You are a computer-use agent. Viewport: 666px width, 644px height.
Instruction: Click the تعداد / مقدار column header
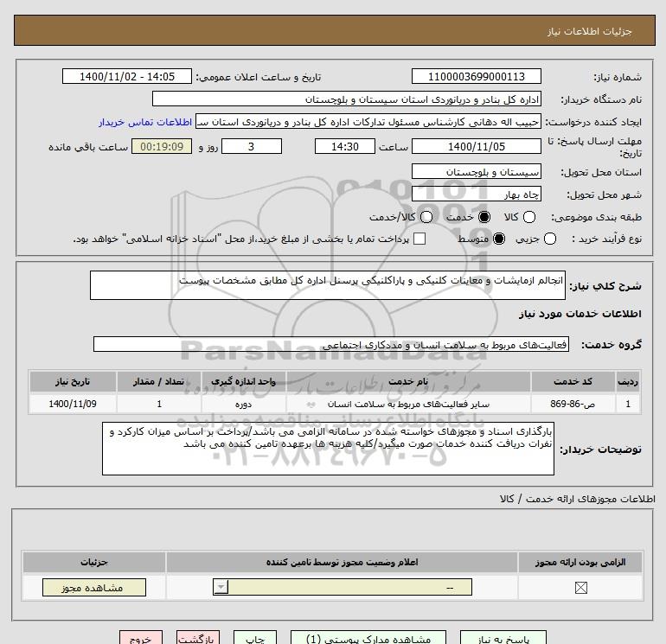coord(159,381)
